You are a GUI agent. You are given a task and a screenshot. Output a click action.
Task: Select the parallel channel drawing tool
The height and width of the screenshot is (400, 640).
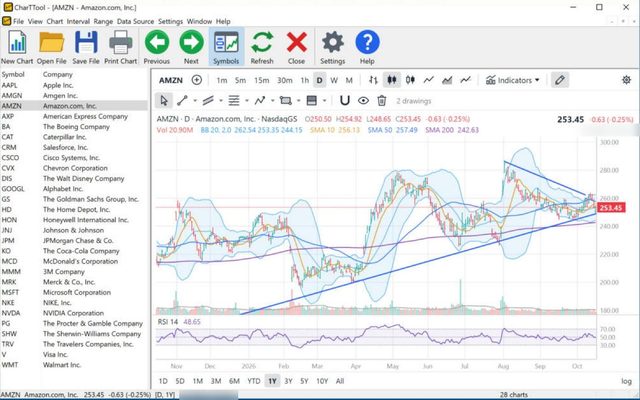[x=208, y=100]
